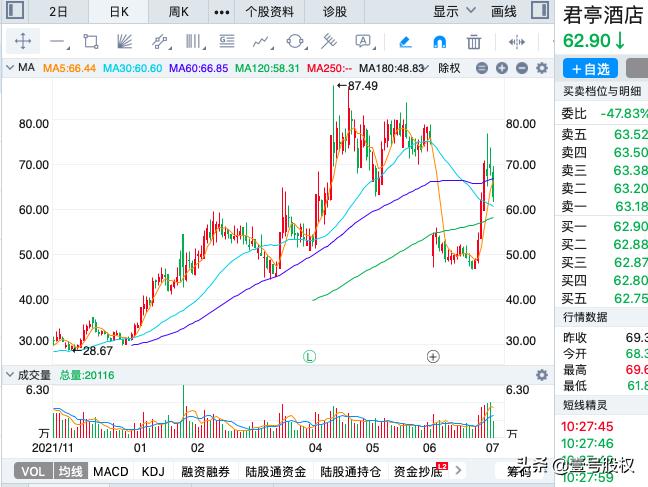
Task: Toggle the 均线 button
Action: [70, 471]
